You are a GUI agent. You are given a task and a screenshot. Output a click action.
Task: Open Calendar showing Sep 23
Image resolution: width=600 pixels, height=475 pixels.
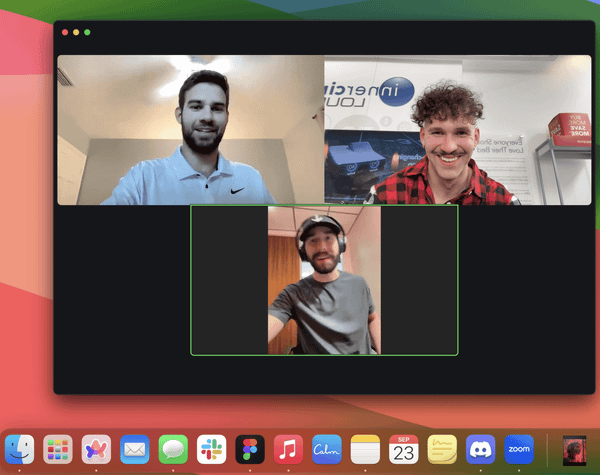click(404, 449)
